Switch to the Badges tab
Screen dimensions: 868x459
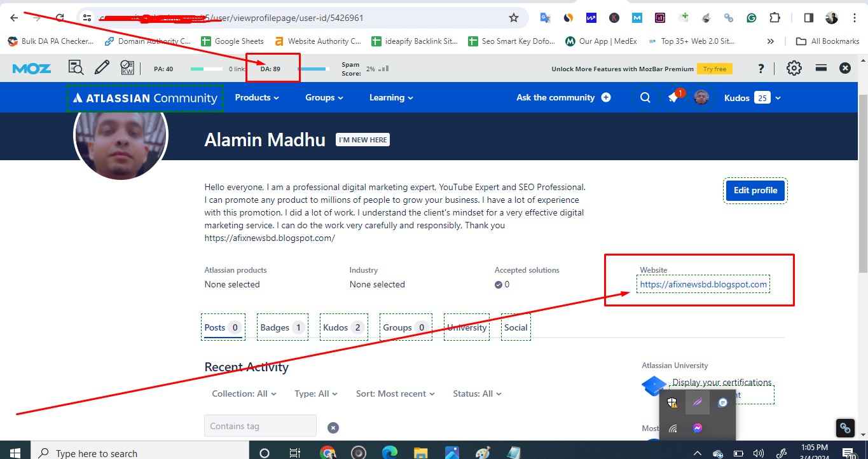[x=282, y=327]
